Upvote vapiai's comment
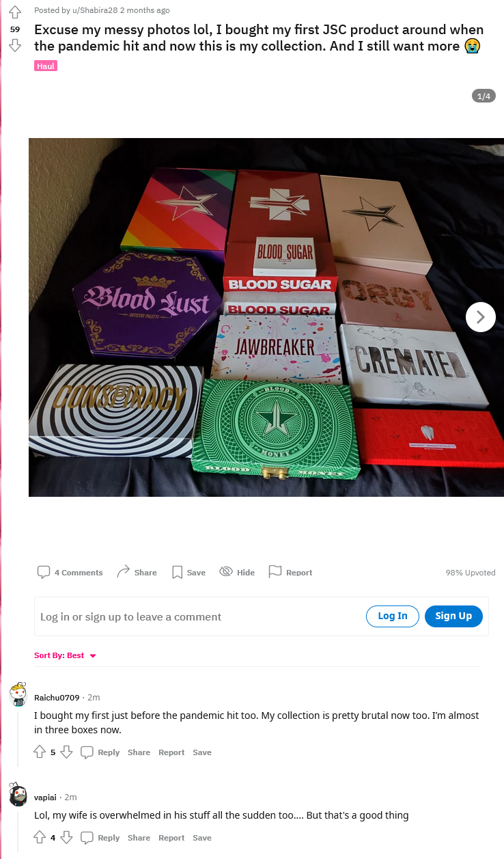The height and width of the screenshot is (859, 504). pos(40,837)
